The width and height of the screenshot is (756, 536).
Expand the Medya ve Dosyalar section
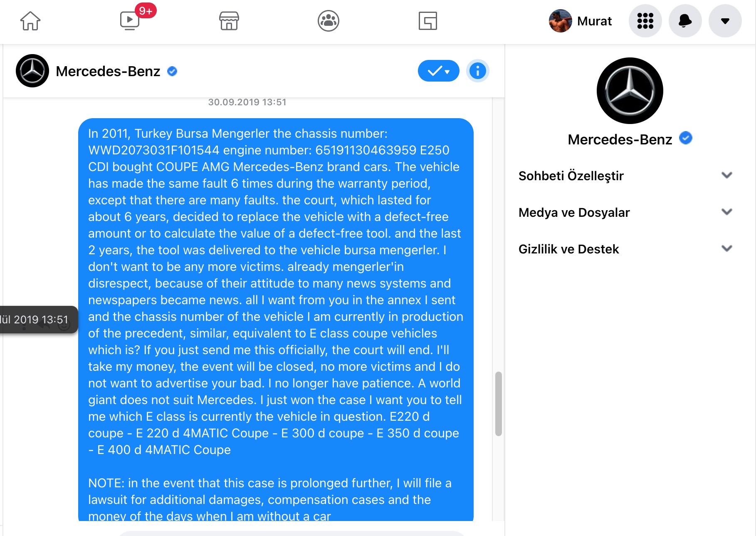click(x=625, y=212)
